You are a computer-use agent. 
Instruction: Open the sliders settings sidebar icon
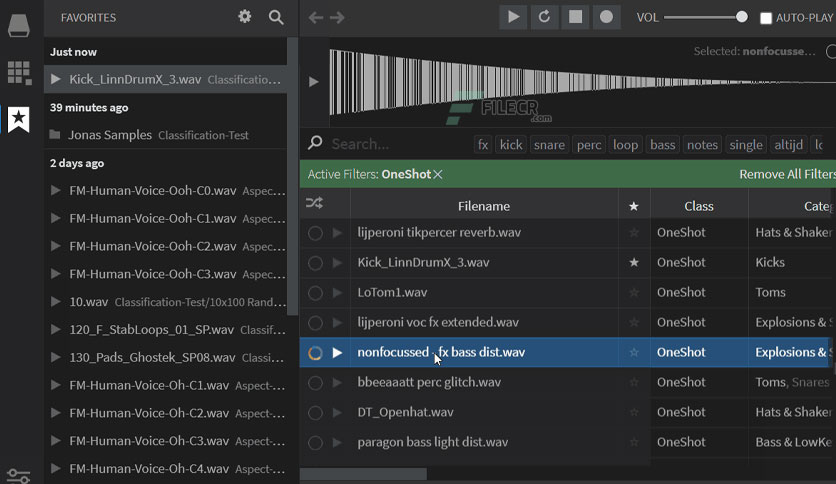pyautogui.click(x=19, y=475)
